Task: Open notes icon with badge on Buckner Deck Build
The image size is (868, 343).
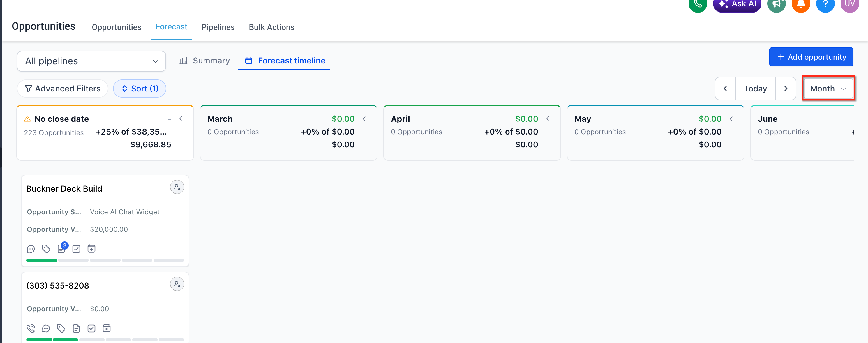Action: coord(61,249)
